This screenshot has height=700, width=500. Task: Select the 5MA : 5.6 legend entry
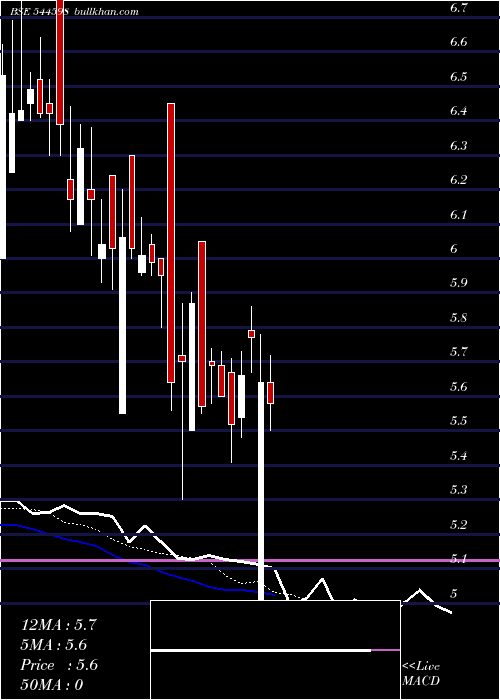pos(54,645)
